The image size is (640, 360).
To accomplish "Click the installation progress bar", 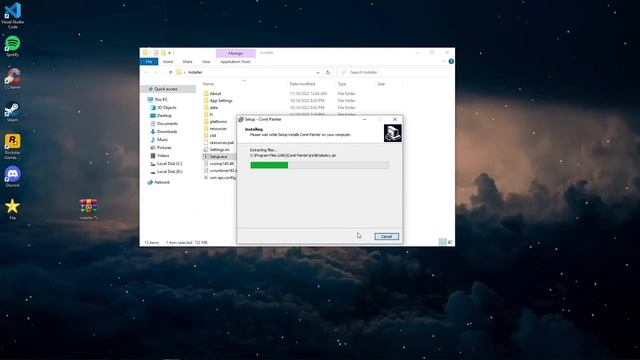I will pos(320,165).
